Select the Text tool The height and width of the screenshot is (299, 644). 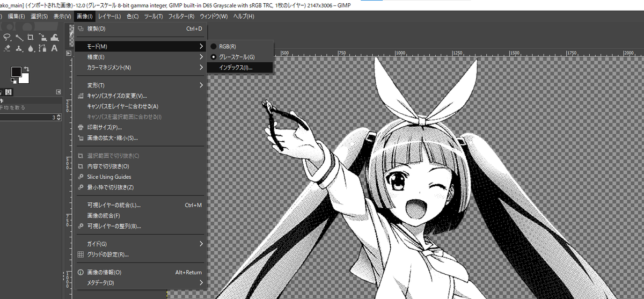click(54, 48)
